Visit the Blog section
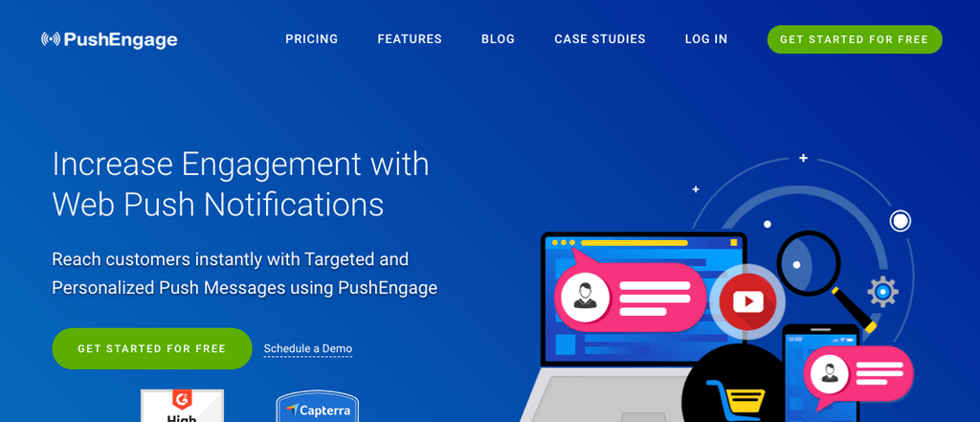 point(498,39)
